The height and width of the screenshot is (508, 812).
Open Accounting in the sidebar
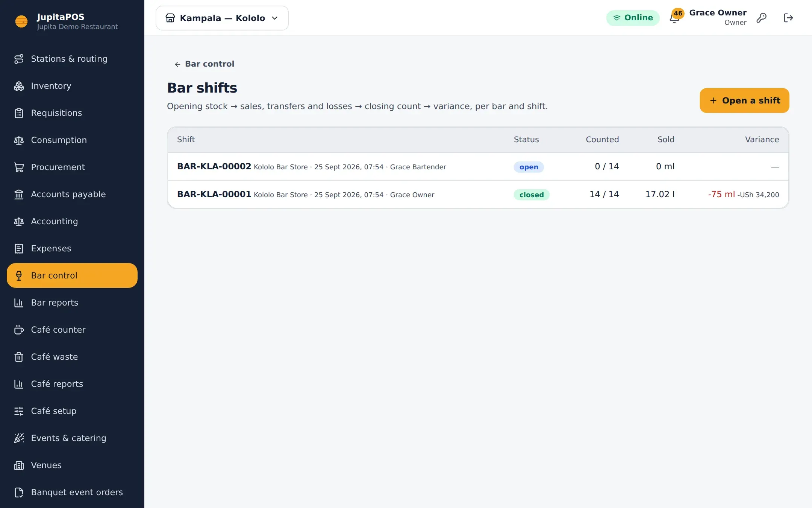pyautogui.click(x=72, y=221)
